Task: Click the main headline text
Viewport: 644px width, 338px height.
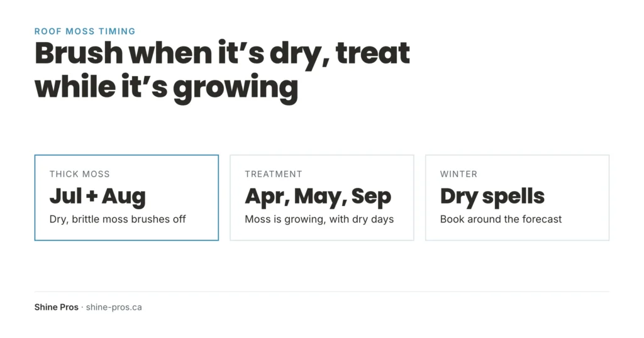Action: coord(222,70)
